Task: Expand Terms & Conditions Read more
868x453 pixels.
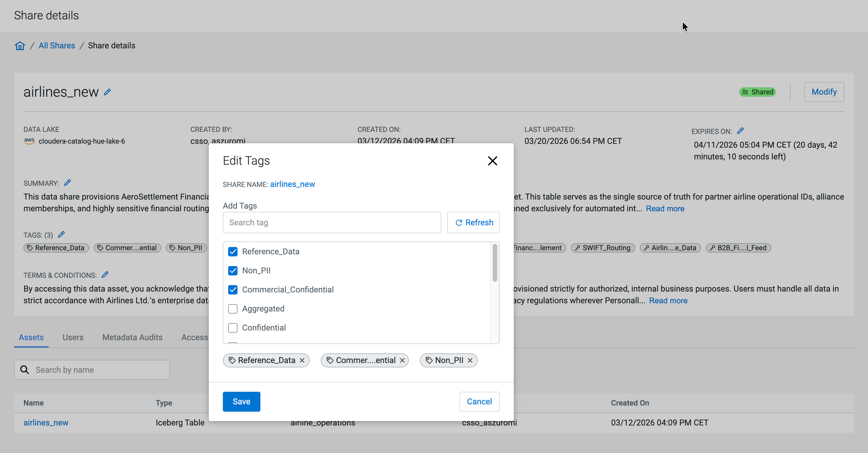Action: [668, 300]
